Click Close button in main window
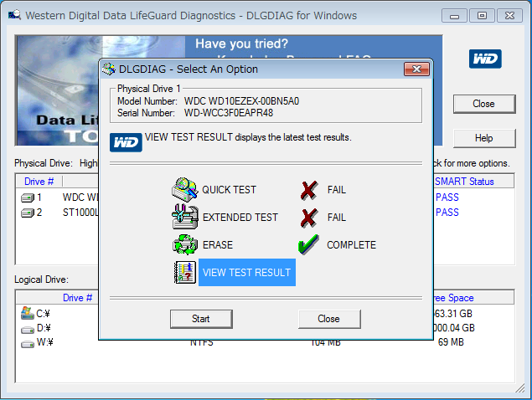This screenshot has height=400, width=532. tap(484, 104)
